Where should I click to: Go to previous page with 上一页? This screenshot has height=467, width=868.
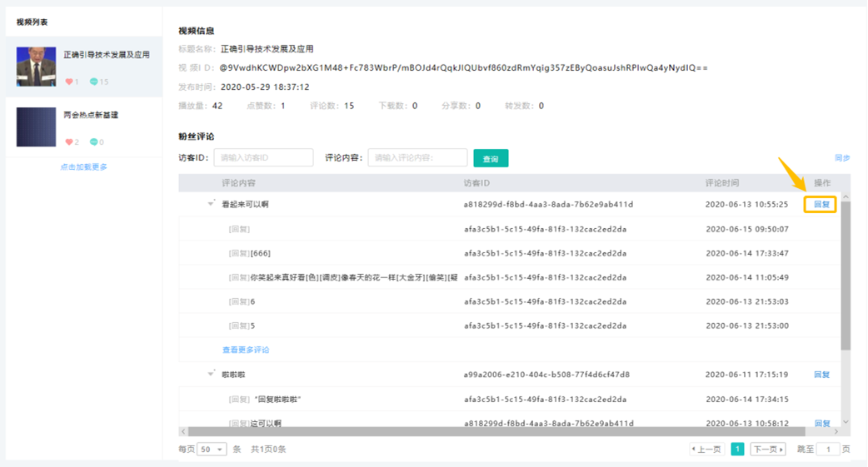pos(706,450)
